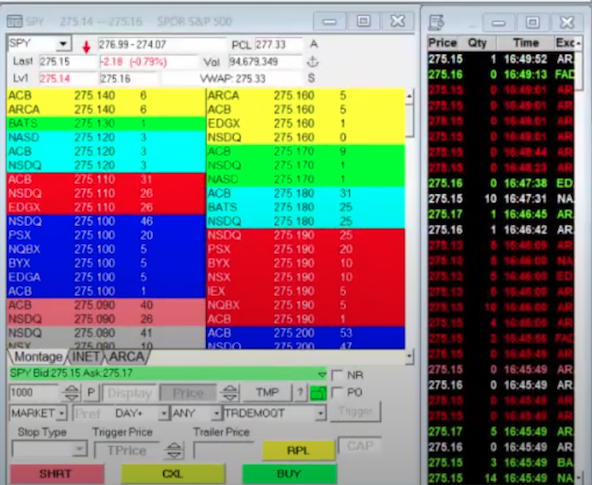Screen dimensions: 592x485
Task: Click the TMP button
Action: 267,393
